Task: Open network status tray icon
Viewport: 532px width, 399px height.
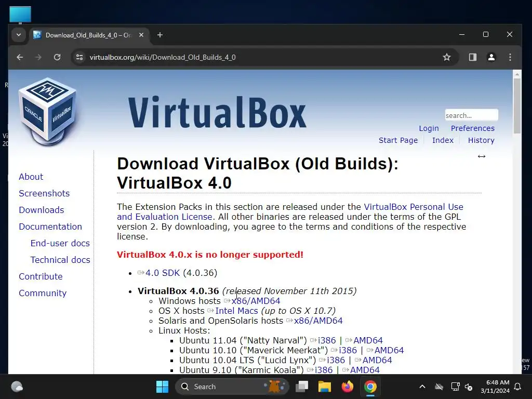Action: tap(455, 387)
